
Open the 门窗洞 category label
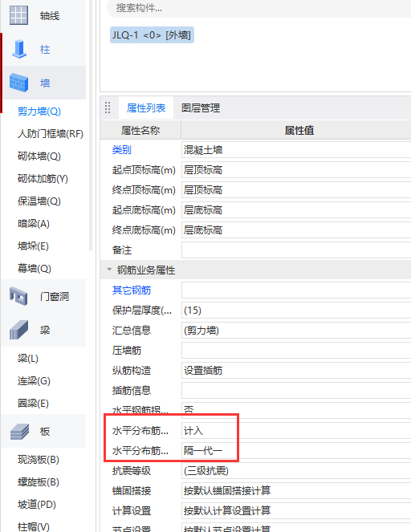coord(55,297)
